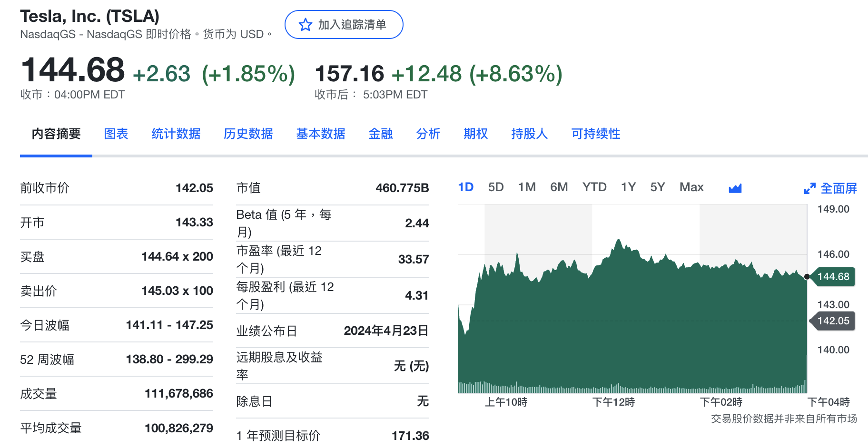
Task: Select the 1Y time range
Action: coord(628,187)
